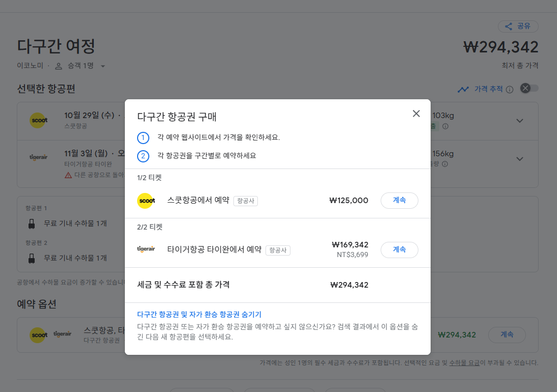Viewport: 557px width, 392px height.
Task: Continue booking with 타이거항공 타이완 for ₩169,342
Action: coord(400,250)
